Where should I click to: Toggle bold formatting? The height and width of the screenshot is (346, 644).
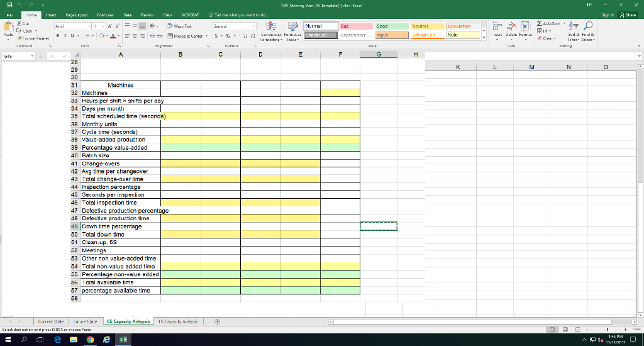tap(57, 36)
